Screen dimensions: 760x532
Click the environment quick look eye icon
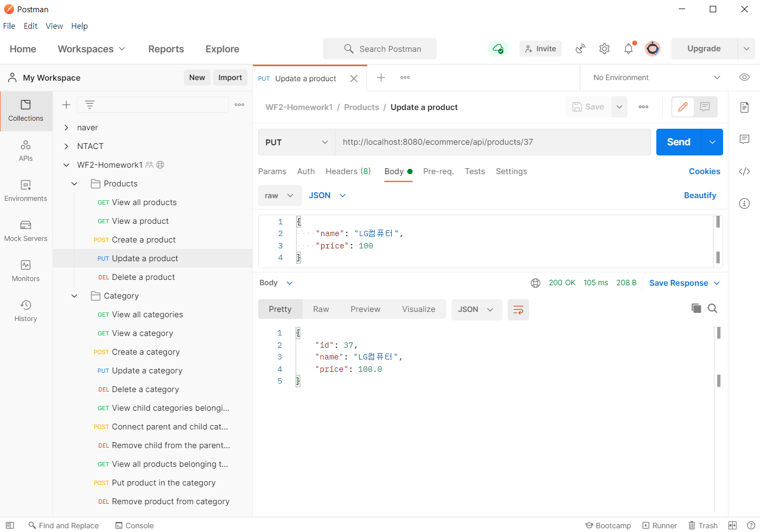[745, 77]
